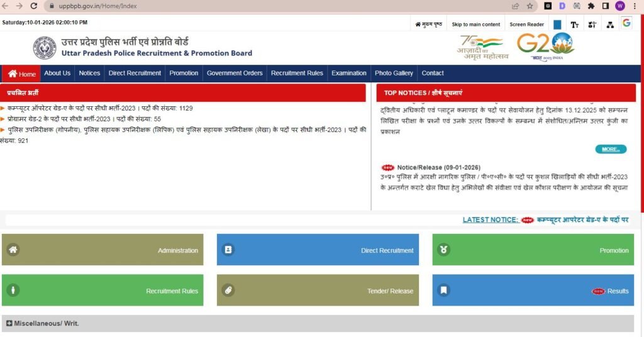Open the Tender/ Release tile
644x337 pixels.
[x=318, y=290]
